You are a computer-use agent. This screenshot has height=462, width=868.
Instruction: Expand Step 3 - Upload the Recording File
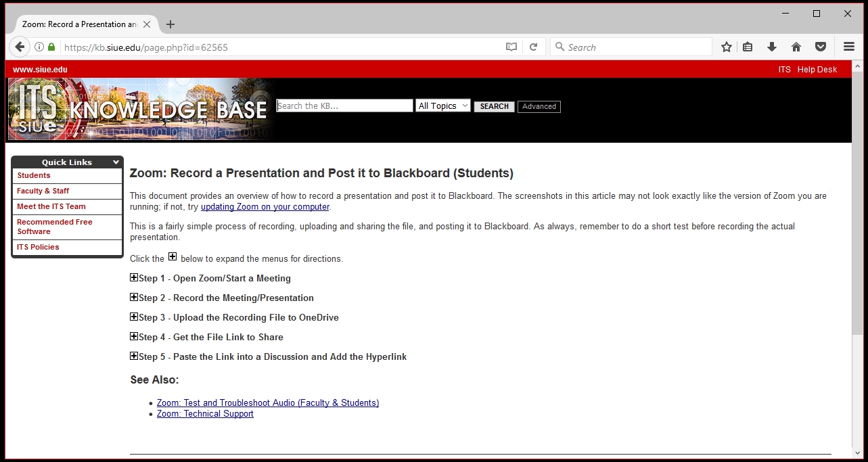click(134, 317)
